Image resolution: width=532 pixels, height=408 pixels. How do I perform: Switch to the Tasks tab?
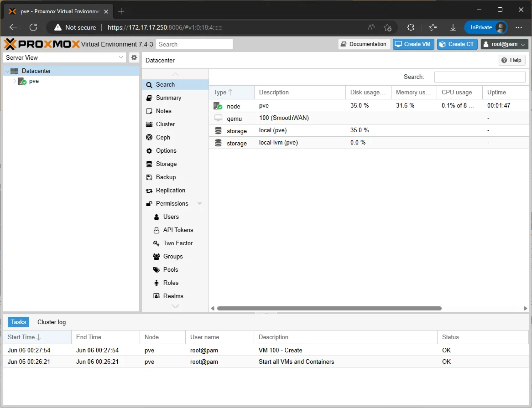click(x=18, y=322)
